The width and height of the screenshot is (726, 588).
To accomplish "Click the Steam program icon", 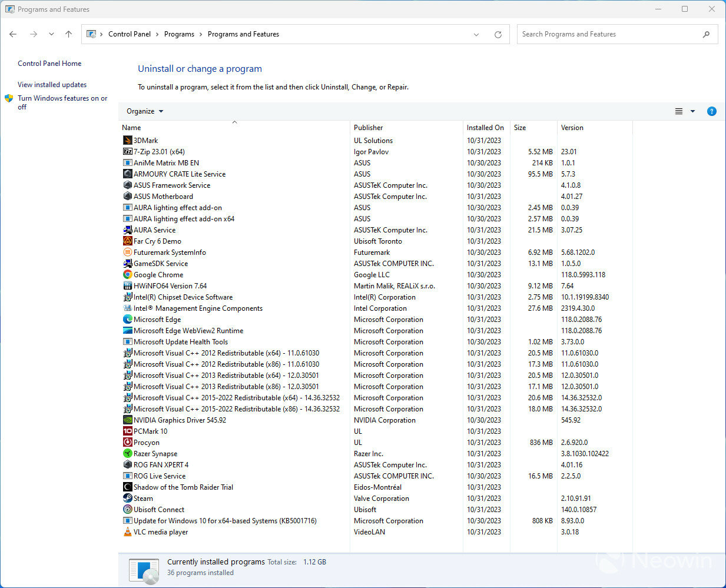I will (x=127, y=498).
